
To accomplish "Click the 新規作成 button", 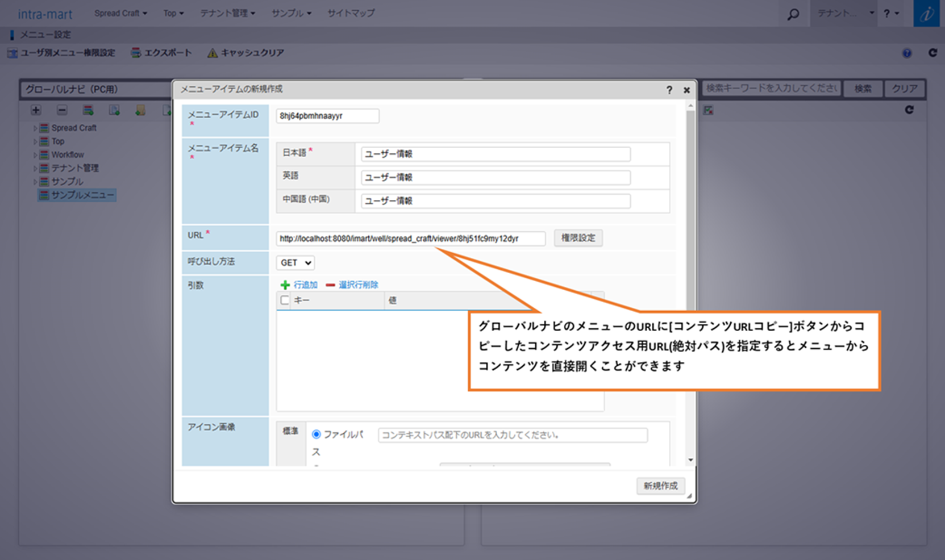I will click(660, 486).
